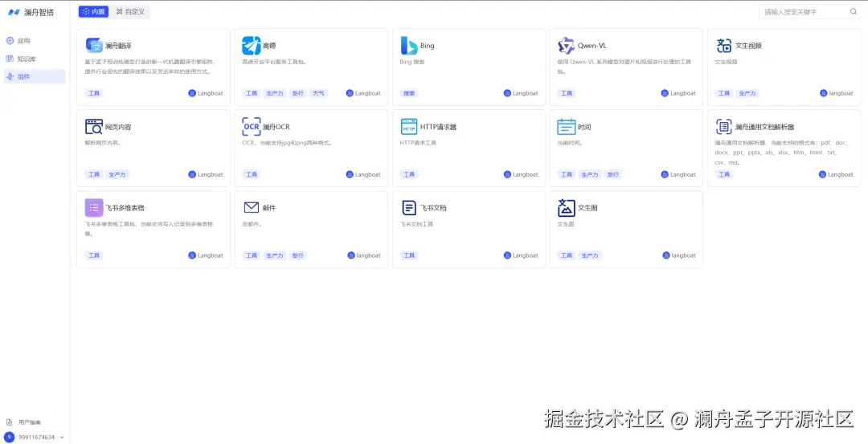Click Langboat author avatar on 时间 card
This screenshot has height=444, width=868.
[665, 175]
